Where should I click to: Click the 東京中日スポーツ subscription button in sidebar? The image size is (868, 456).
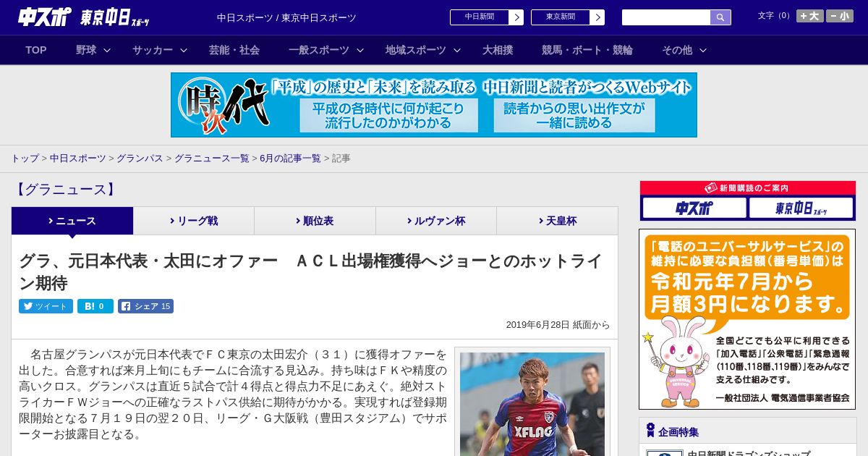801,208
